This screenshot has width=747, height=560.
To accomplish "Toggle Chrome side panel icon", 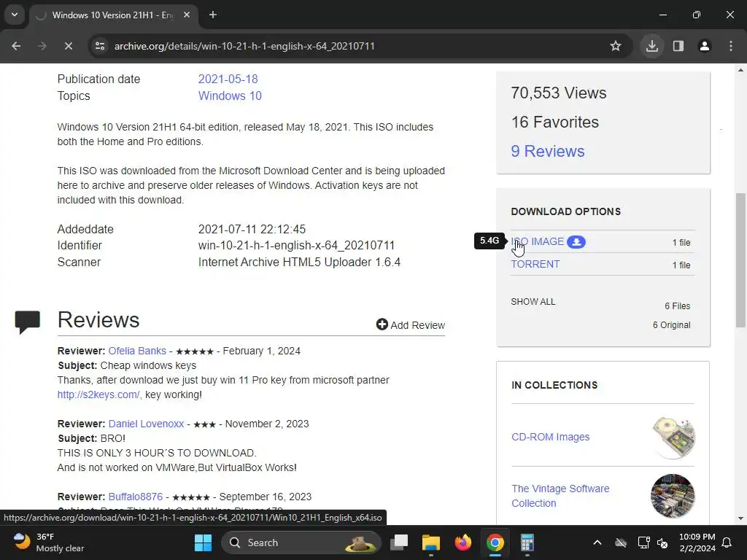I will pos(678,46).
